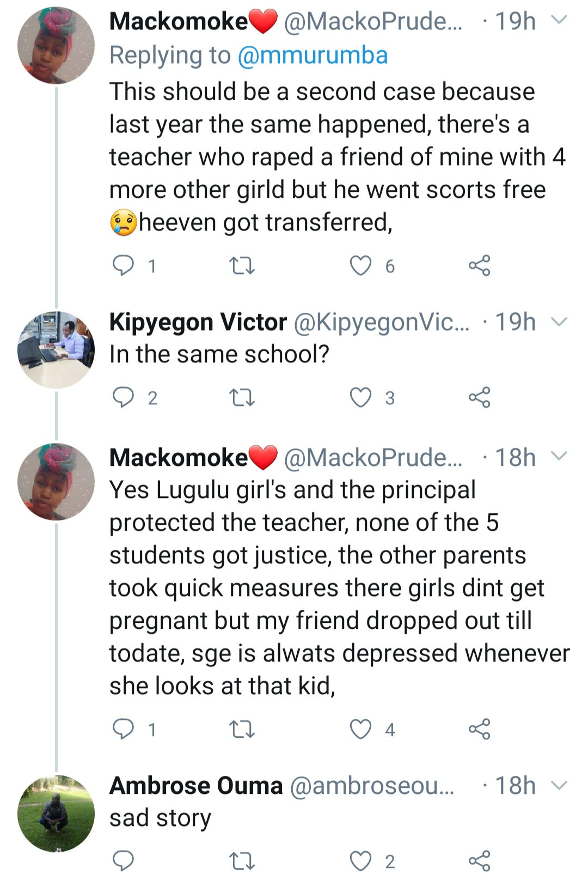Retweet 'In the same school?' tweet
This screenshot has height=886, width=588.
(x=242, y=398)
